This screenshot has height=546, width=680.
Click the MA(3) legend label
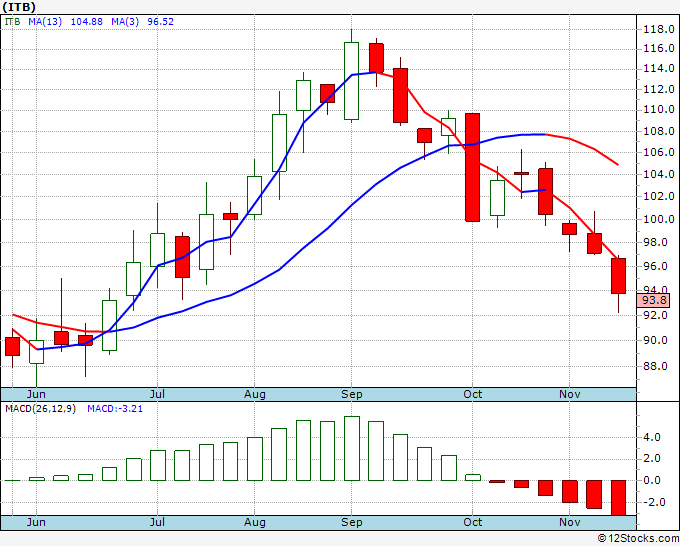pyautogui.click(x=125, y=21)
